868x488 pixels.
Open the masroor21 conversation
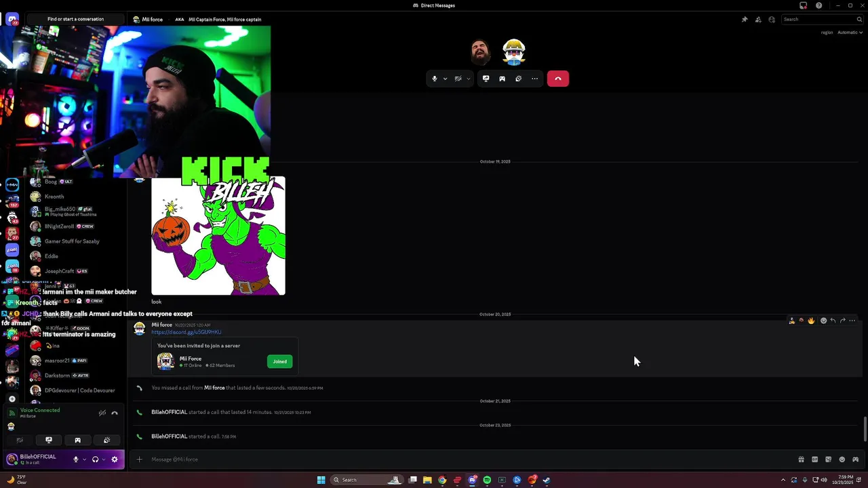[76, 361]
